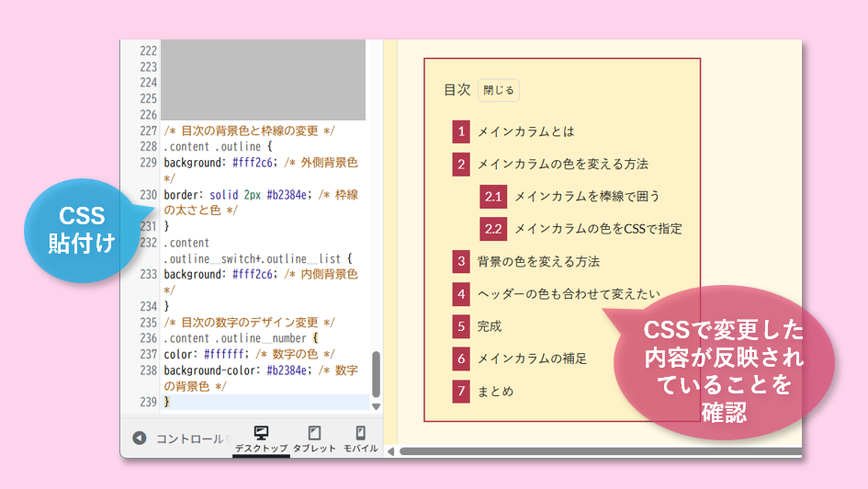Open the ヘッダーの色も合わせて変えたい link
The height and width of the screenshot is (489, 868).
(x=569, y=294)
